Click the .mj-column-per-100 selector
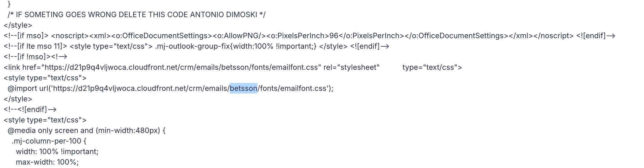 coord(47,141)
